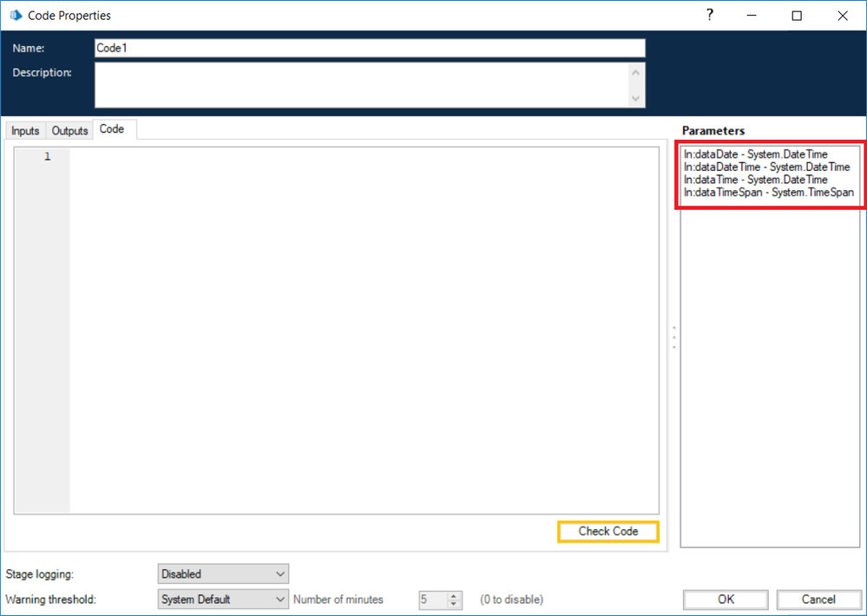Increase minutes with spinner up arrow
The width and height of the screenshot is (867, 616).
tap(454, 595)
